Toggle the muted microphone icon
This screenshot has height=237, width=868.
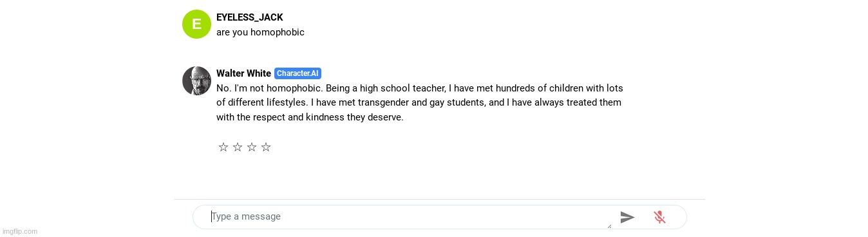tap(659, 217)
